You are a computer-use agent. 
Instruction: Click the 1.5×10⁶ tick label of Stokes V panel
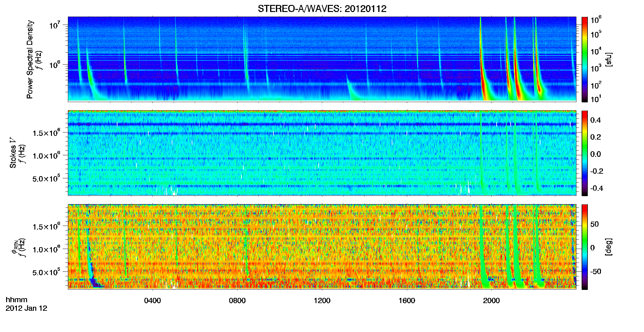tap(46, 133)
